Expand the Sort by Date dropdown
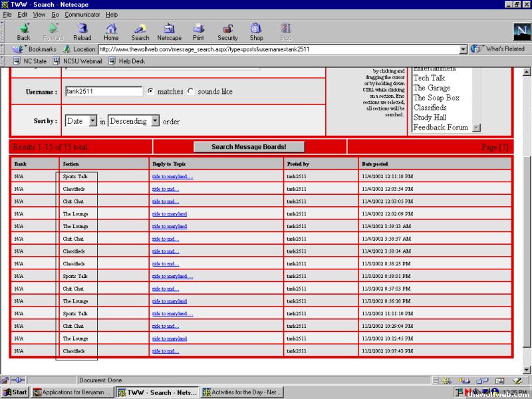The height and width of the screenshot is (399, 532). [x=92, y=121]
